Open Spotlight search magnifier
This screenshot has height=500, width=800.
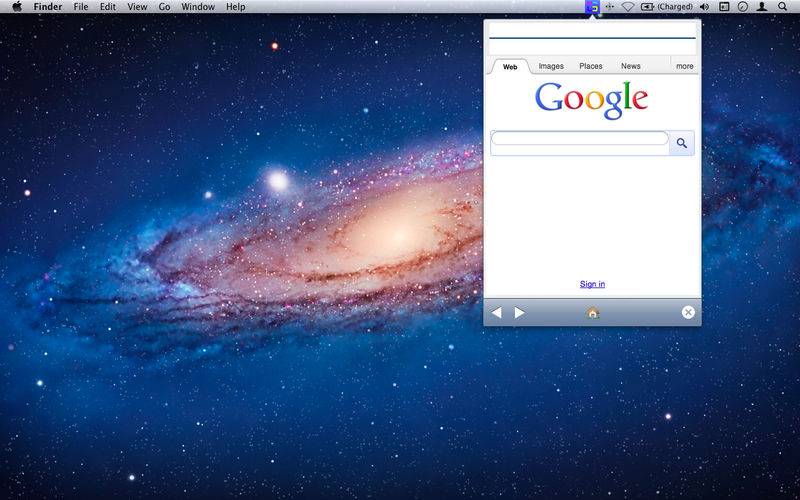(x=782, y=7)
